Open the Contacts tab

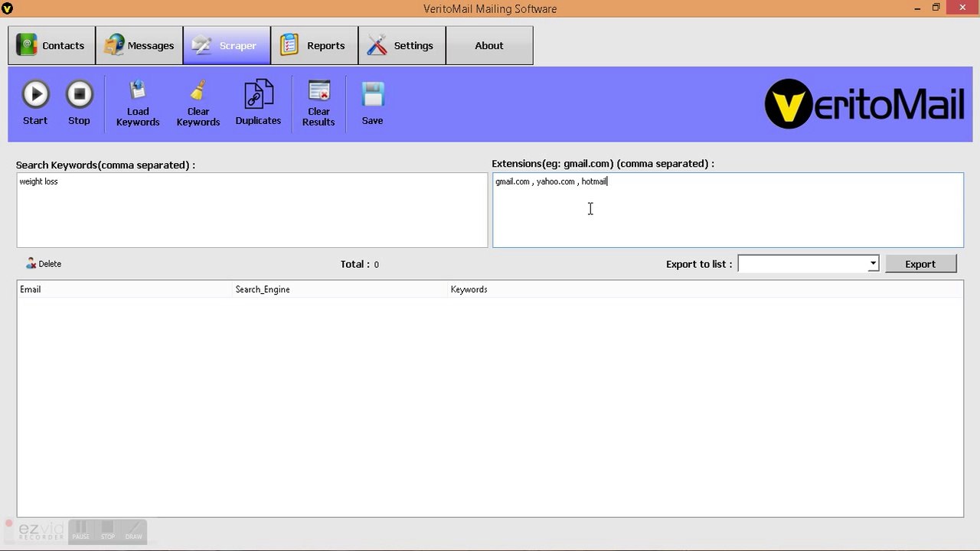click(51, 45)
